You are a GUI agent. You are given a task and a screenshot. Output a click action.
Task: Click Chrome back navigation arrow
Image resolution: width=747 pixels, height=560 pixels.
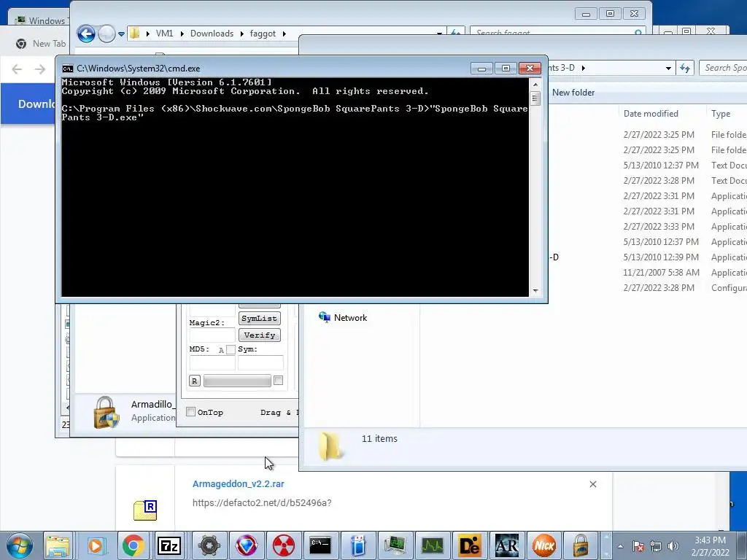(17, 69)
